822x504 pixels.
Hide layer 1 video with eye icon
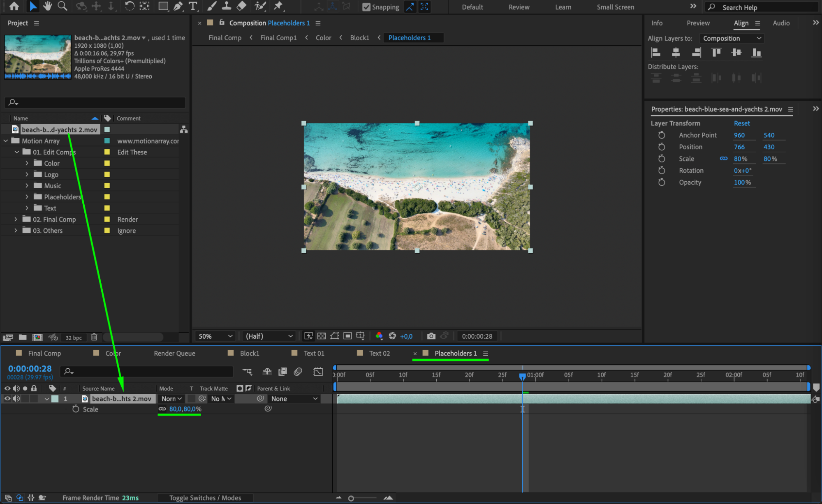point(7,398)
